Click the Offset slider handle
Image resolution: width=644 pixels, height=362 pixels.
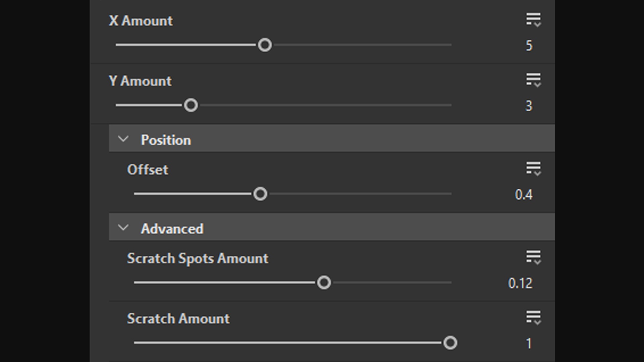pyautogui.click(x=260, y=194)
